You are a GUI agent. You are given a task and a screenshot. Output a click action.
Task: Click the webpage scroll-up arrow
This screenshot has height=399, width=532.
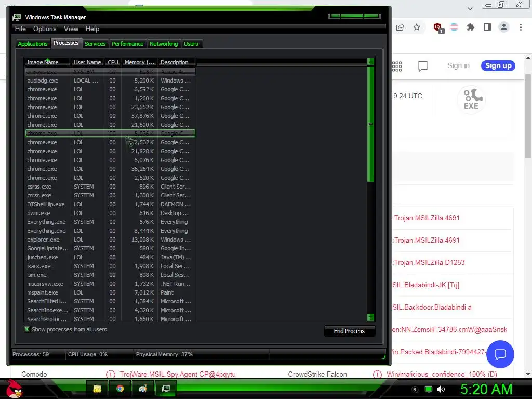click(528, 58)
